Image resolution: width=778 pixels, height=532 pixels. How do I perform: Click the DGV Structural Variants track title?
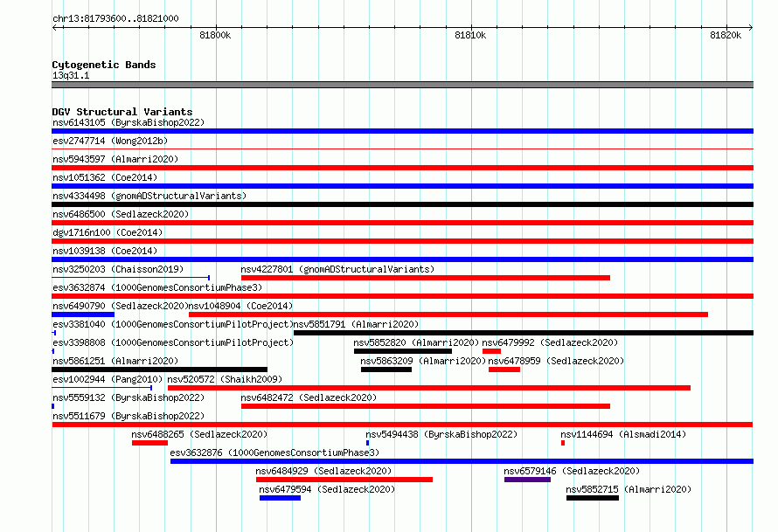[122, 112]
